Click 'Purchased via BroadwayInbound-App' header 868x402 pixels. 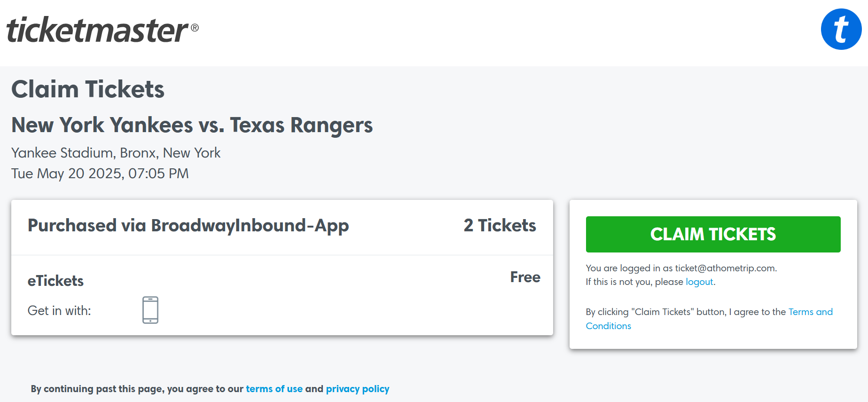click(x=188, y=226)
